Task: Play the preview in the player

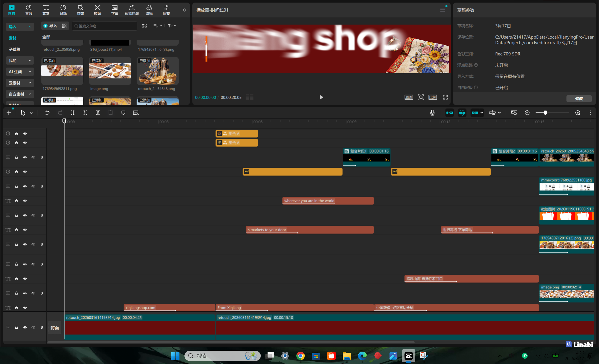Action: click(x=321, y=98)
